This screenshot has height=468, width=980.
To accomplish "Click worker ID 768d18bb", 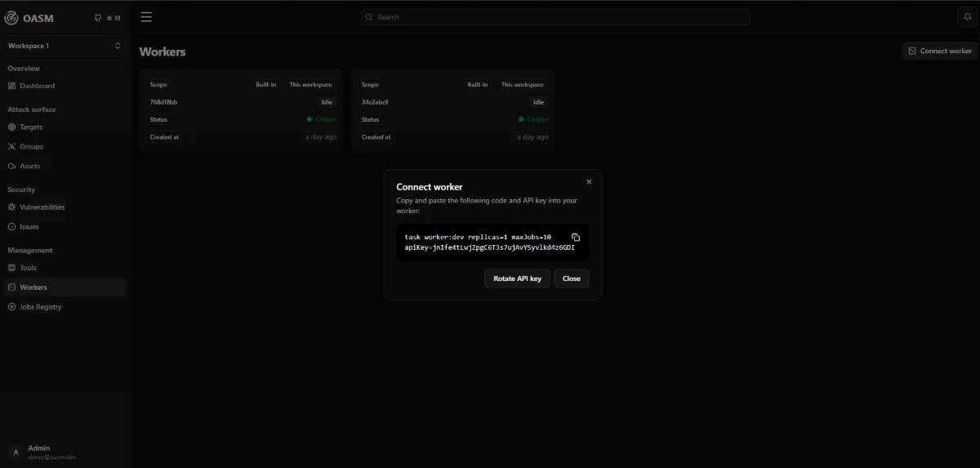I will click(163, 102).
